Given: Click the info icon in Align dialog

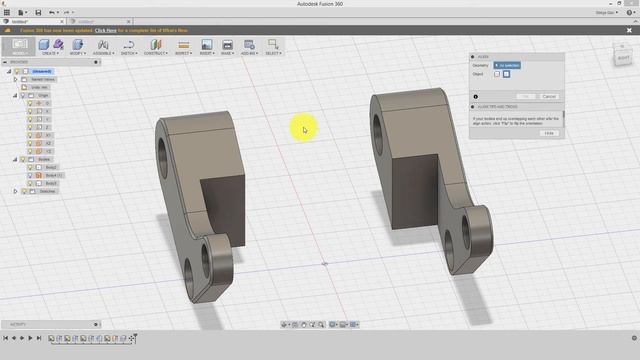Looking at the screenshot, I should (476, 97).
